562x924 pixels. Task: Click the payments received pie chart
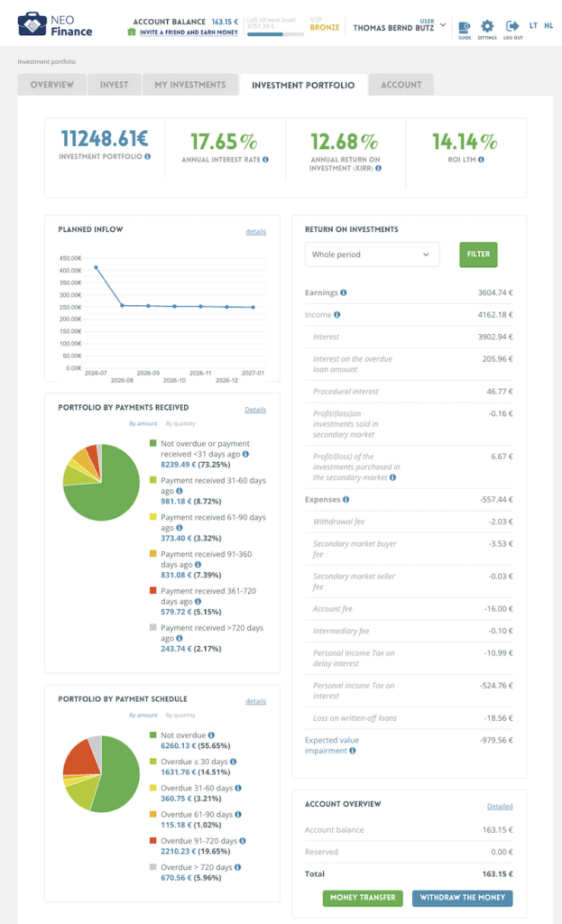click(101, 483)
